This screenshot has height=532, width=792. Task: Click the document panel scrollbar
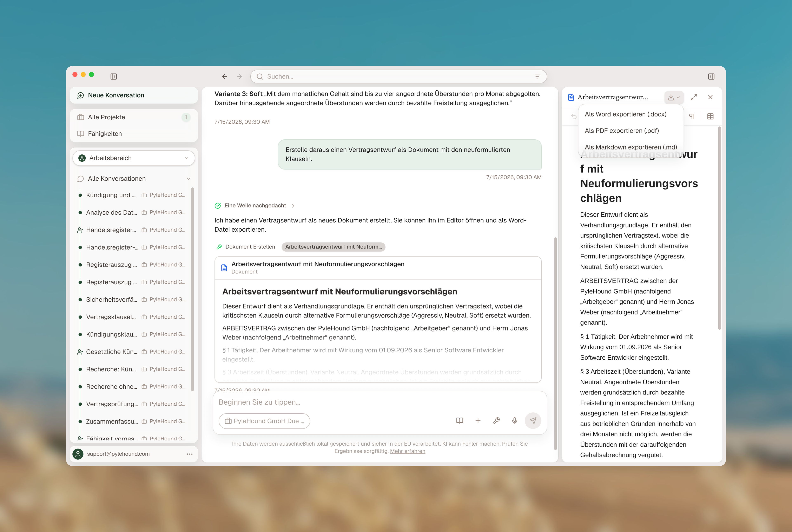pyautogui.click(x=719, y=228)
